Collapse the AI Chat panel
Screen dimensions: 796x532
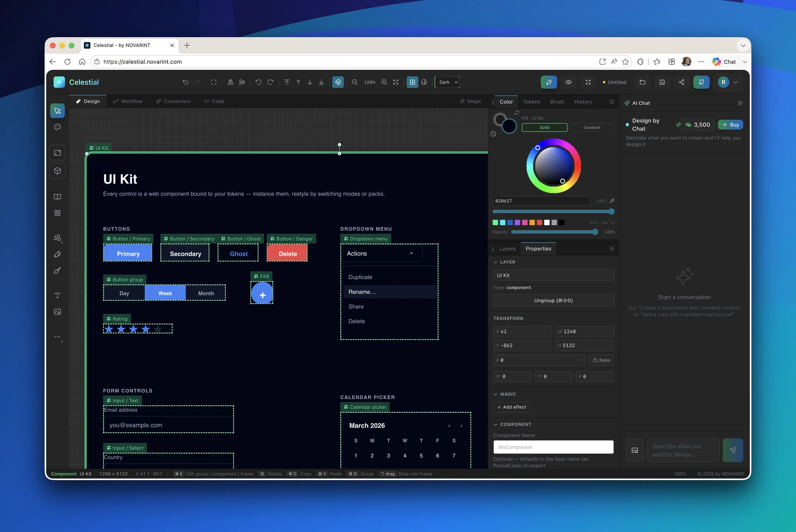(740, 103)
